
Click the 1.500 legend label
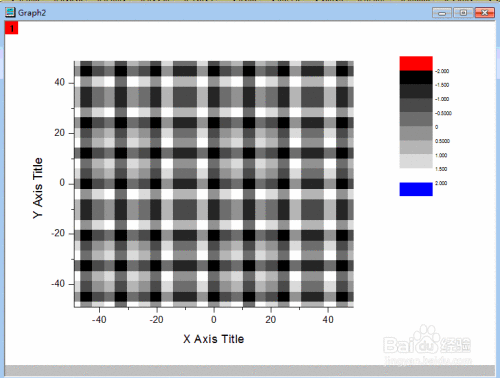(441, 169)
